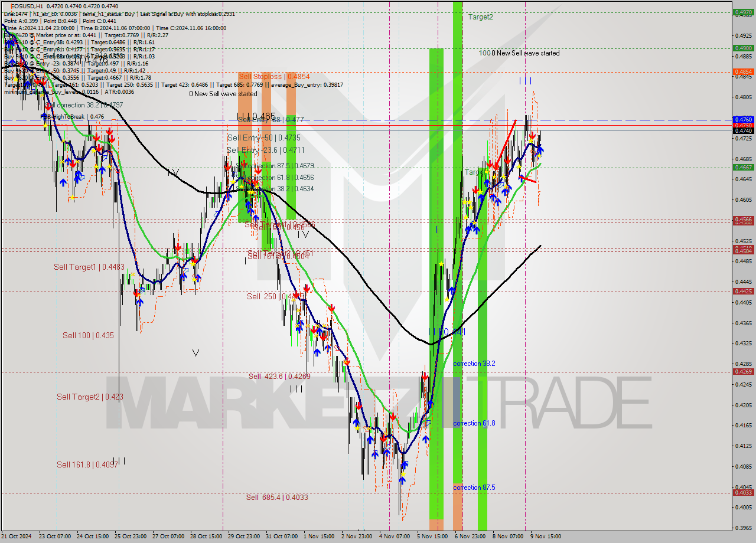The image size is (756, 543).
Task: Click the blue 'correction 38.2' label
Action: tap(474, 364)
